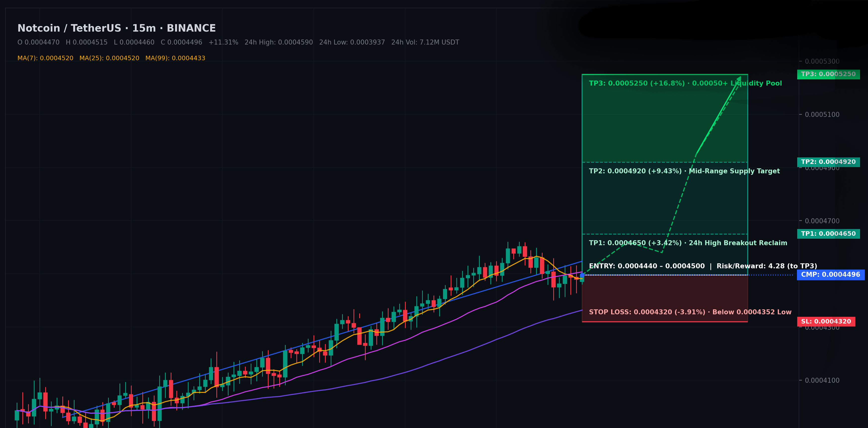Click the "0.0005100" price axis label
The height and width of the screenshot is (428, 868).
tap(822, 115)
